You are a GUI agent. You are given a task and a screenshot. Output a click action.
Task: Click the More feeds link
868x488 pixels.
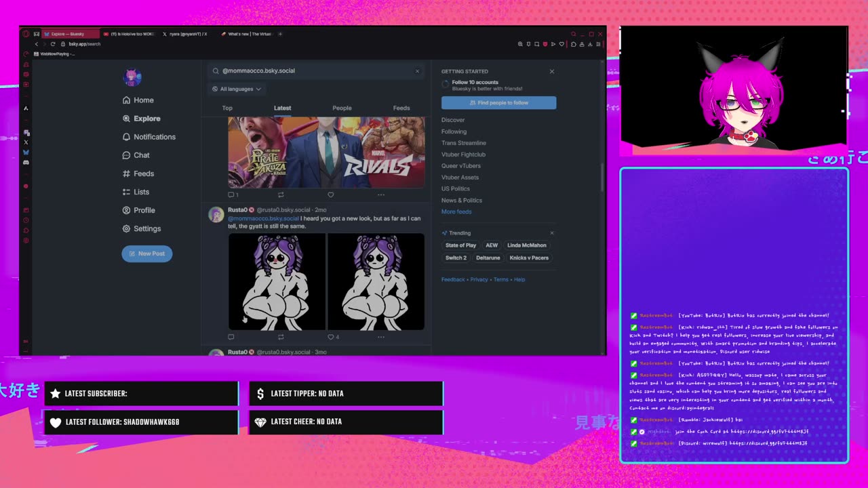[456, 212]
